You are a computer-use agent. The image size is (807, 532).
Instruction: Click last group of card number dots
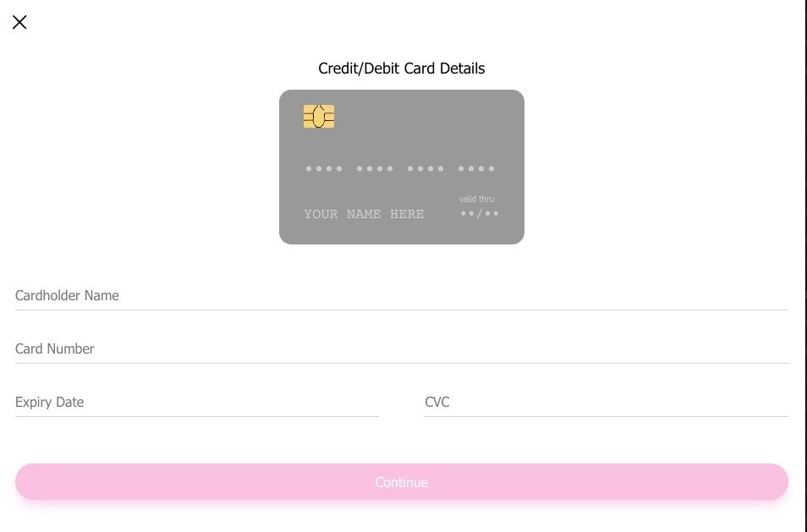point(476,169)
